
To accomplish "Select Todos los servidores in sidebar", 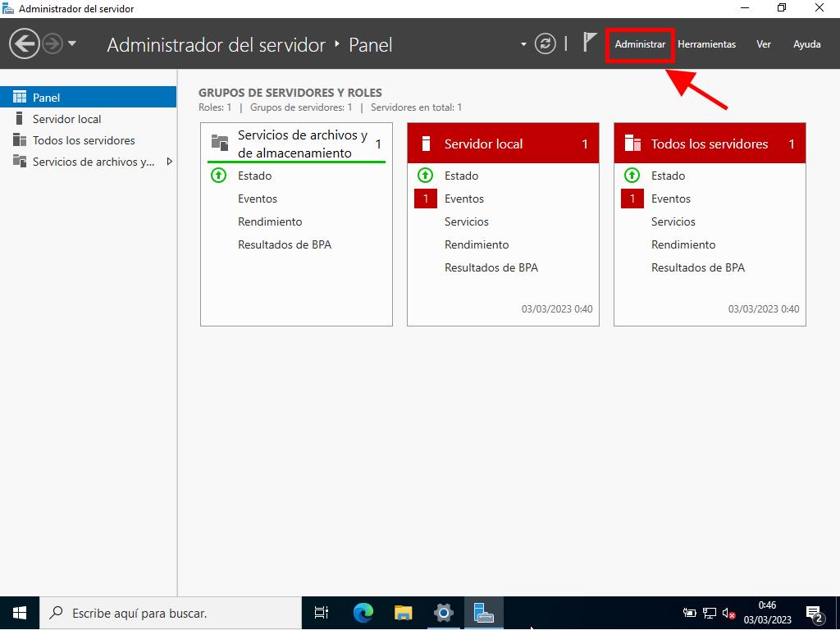I will coord(84,140).
